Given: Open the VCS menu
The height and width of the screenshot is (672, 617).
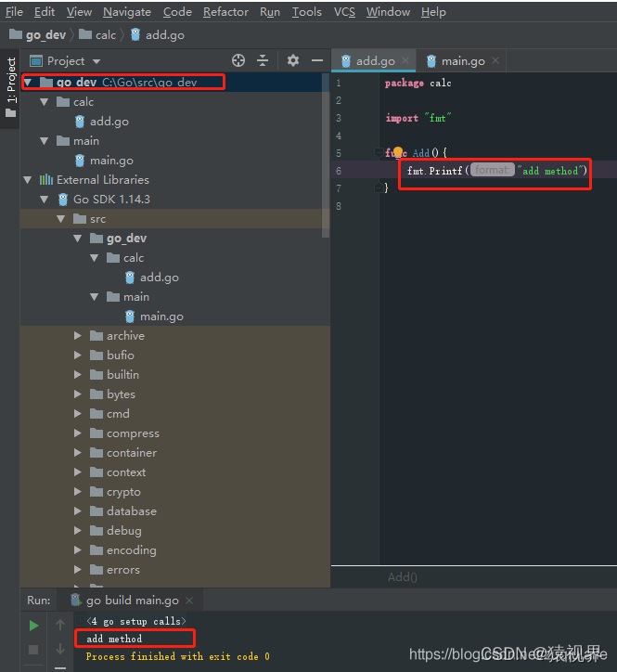Looking at the screenshot, I should (344, 11).
